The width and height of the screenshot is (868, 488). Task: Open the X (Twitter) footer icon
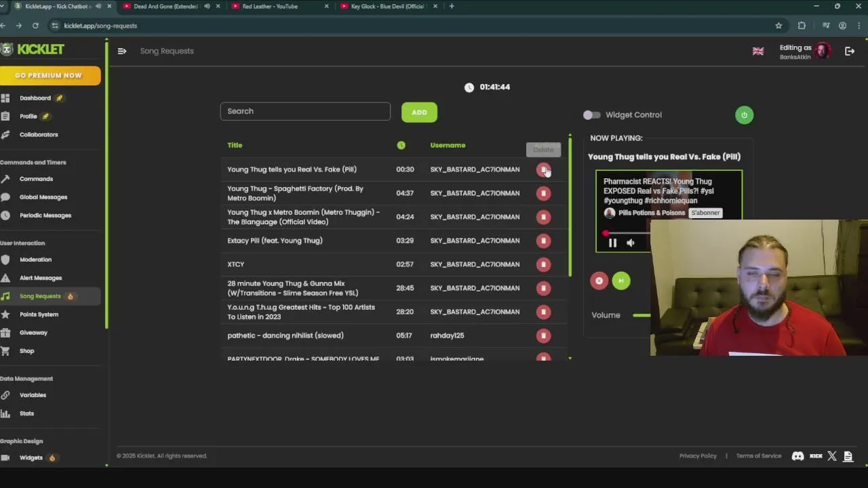pos(832,456)
